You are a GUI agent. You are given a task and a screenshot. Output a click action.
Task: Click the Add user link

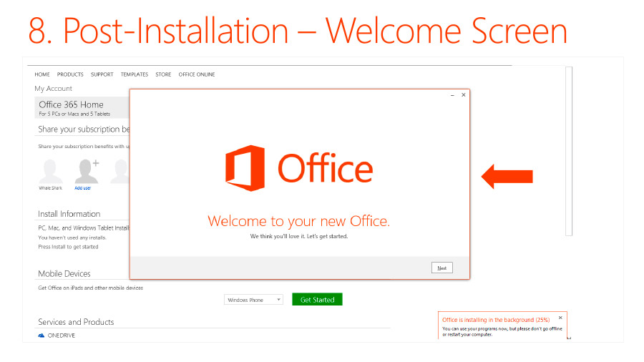82,188
